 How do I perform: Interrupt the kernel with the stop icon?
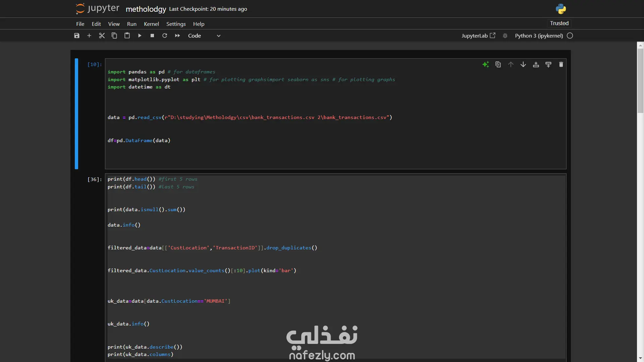(x=152, y=36)
